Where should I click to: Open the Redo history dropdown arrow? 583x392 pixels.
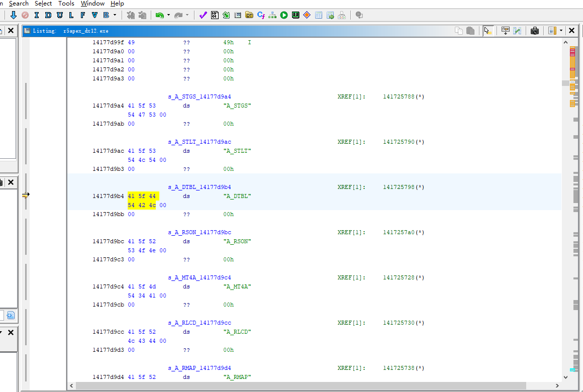[187, 15]
